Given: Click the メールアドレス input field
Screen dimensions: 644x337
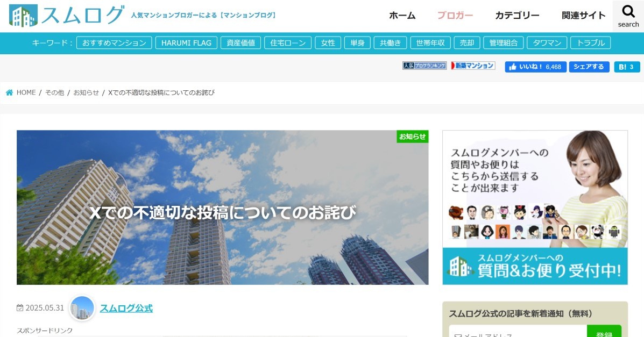Looking at the screenshot, I should point(518,332).
